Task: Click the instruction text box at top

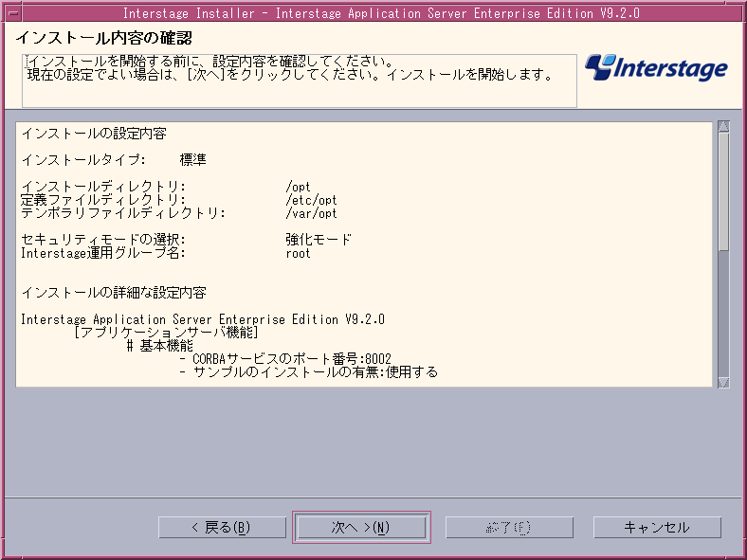Action: tap(300, 81)
